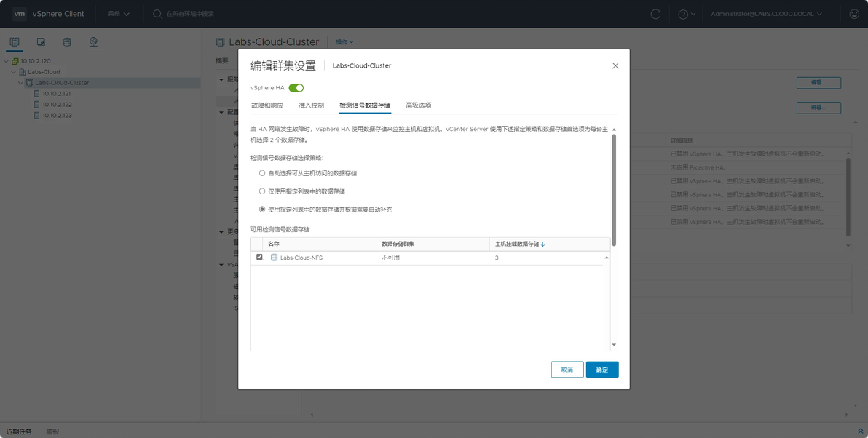Focus the 在所有环境中搜索 search field
The height and width of the screenshot is (438, 868).
(x=190, y=14)
